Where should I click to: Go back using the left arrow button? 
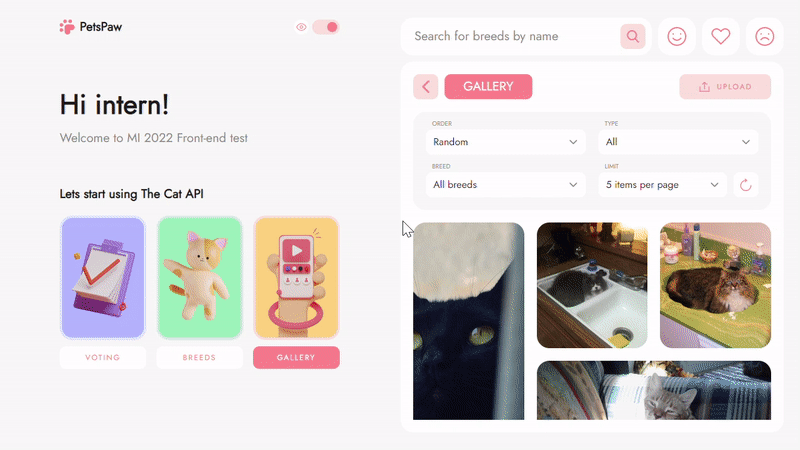click(426, 87)
